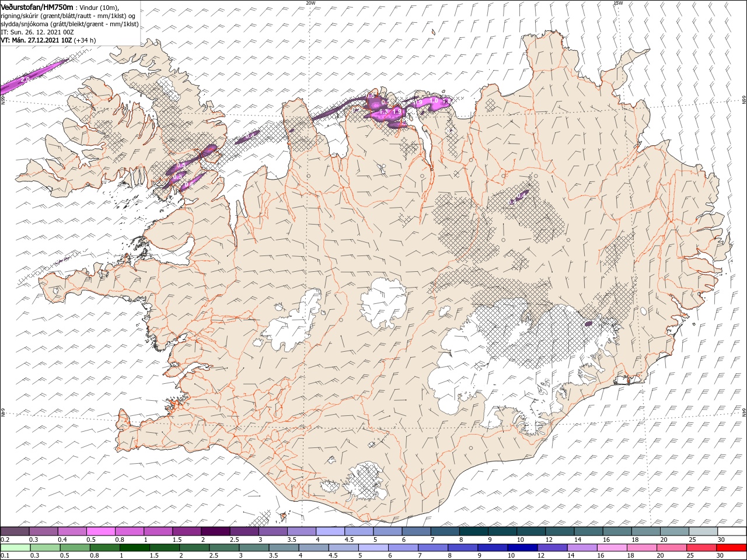Viewport: 747px width, 560px height.
Task: Pick the top-row 30 white swatch
Action: click(x=732, y=531)
